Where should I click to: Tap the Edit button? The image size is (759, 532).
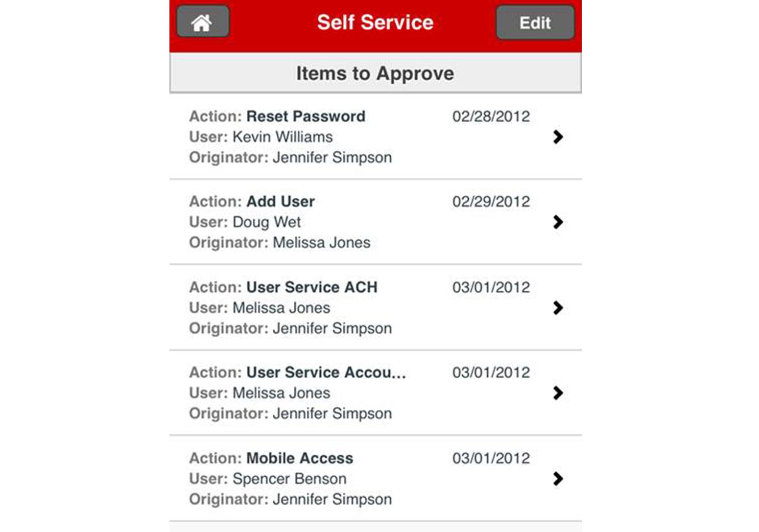tap(535, 23)
